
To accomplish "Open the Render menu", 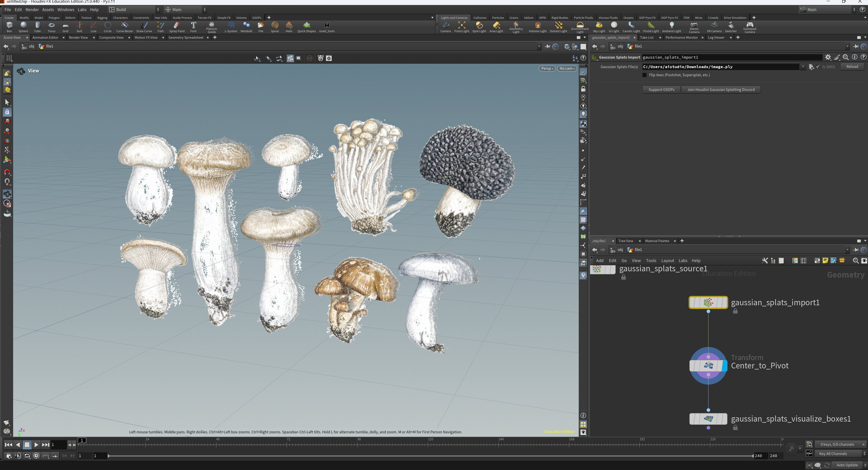I will pyautogui.click(x=32, y=10).
